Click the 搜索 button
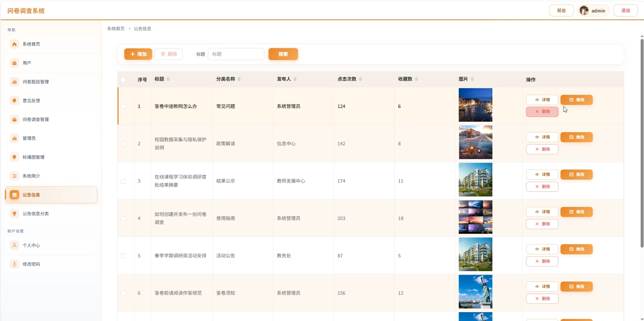The width and height of the screenshot is (644, 321). click(283, 54)
